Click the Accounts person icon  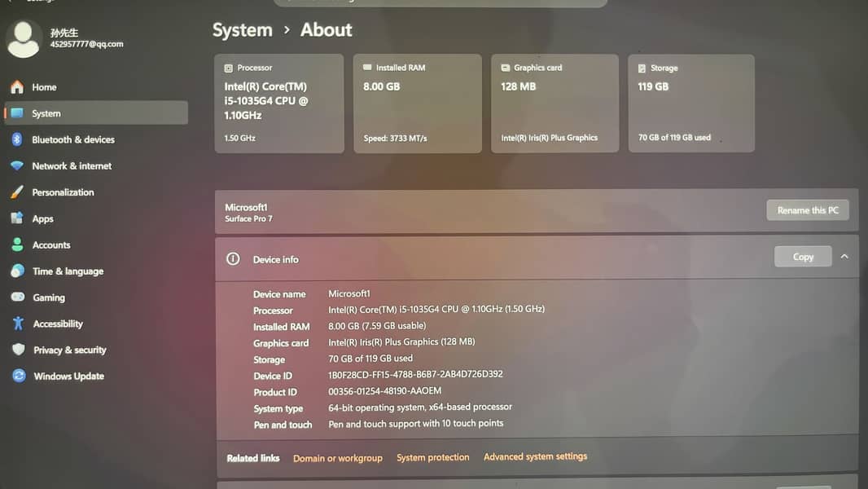(17, 244)
